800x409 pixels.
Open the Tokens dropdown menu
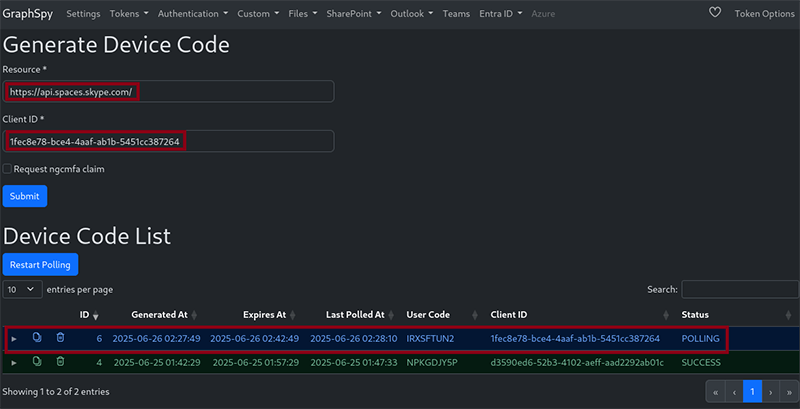point(128,14)
